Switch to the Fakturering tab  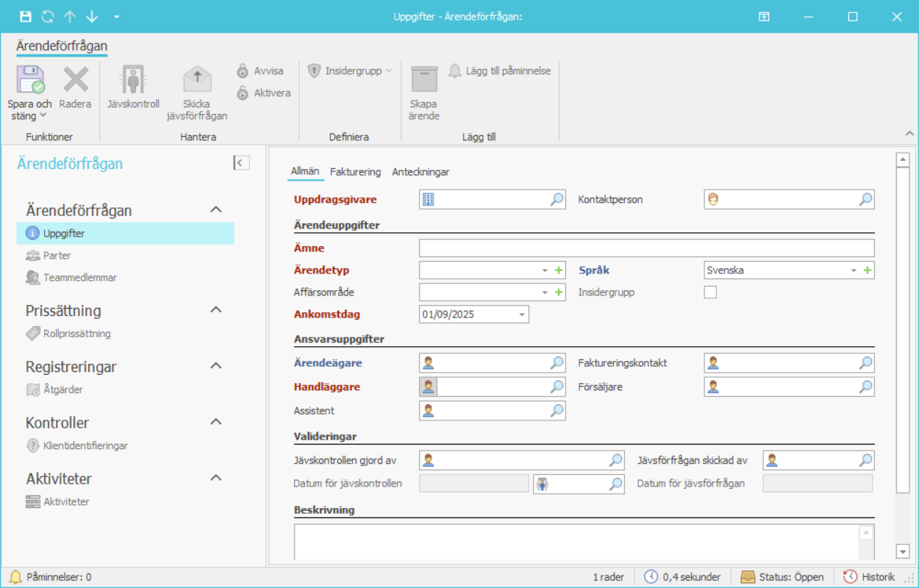point(355,172)
